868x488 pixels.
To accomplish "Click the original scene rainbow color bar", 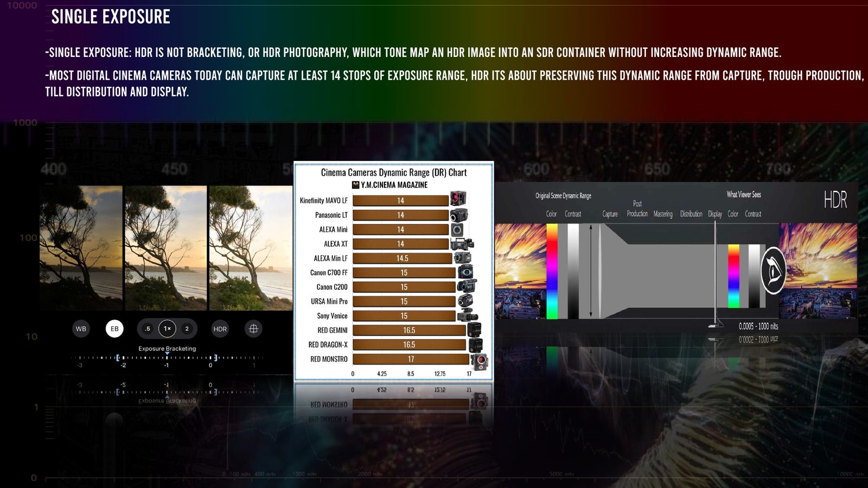I will pyautogui.click(x=552, y=271).
